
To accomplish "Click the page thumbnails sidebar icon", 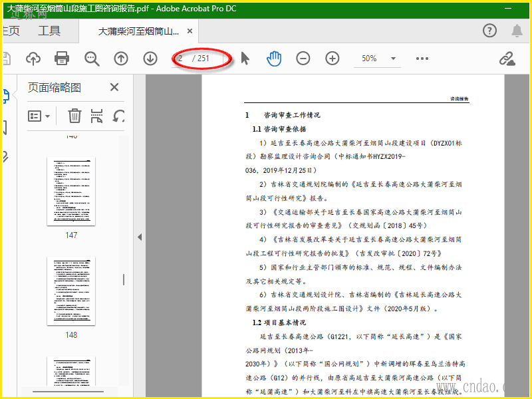I will [6, 96].
